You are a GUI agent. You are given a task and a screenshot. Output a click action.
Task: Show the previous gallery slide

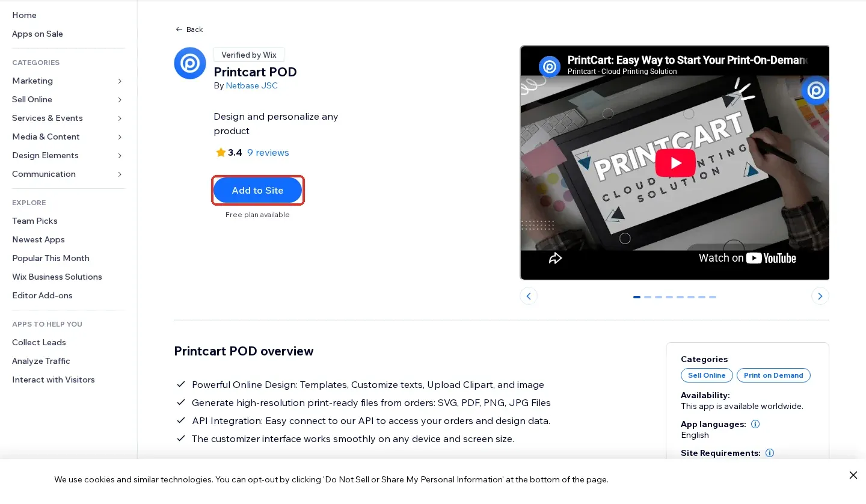[529, 296]
